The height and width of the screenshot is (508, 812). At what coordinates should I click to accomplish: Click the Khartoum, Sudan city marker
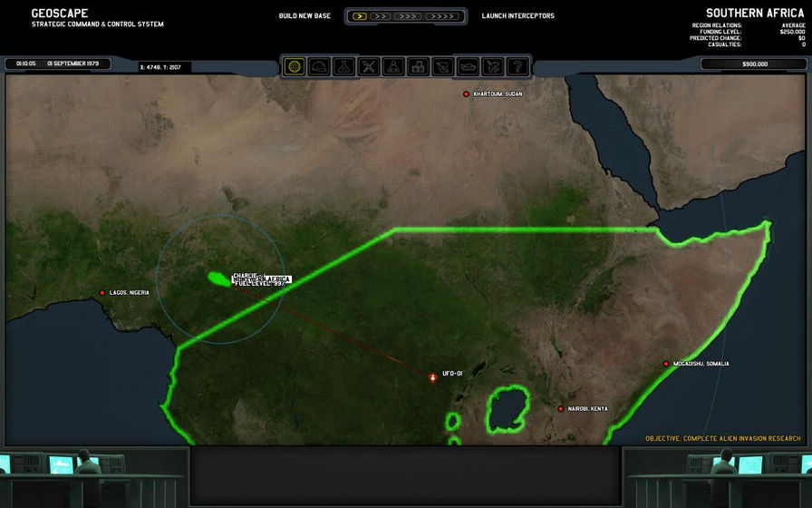click(466, 93)
